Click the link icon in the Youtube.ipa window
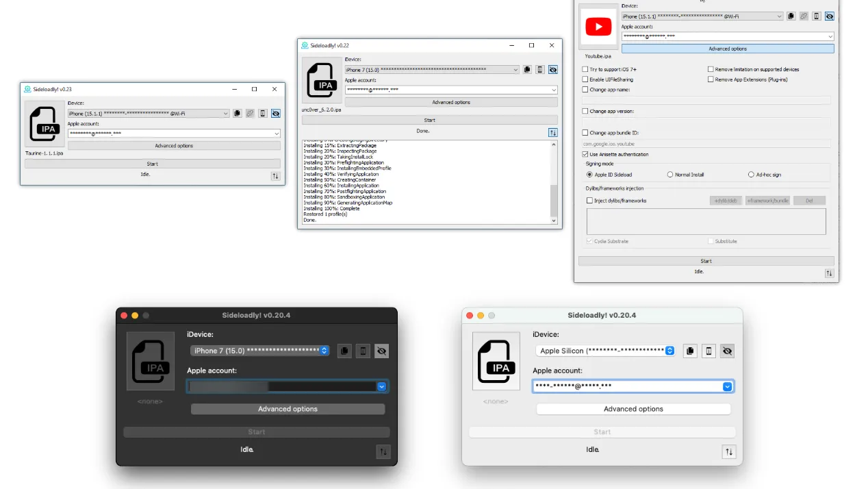 coord(804,16)
